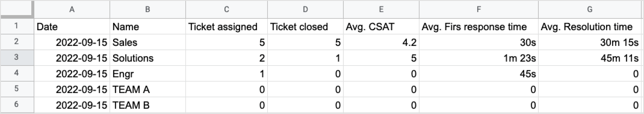
Task: Select the 'Engr' name cell
Action: (x=147, y=74)
